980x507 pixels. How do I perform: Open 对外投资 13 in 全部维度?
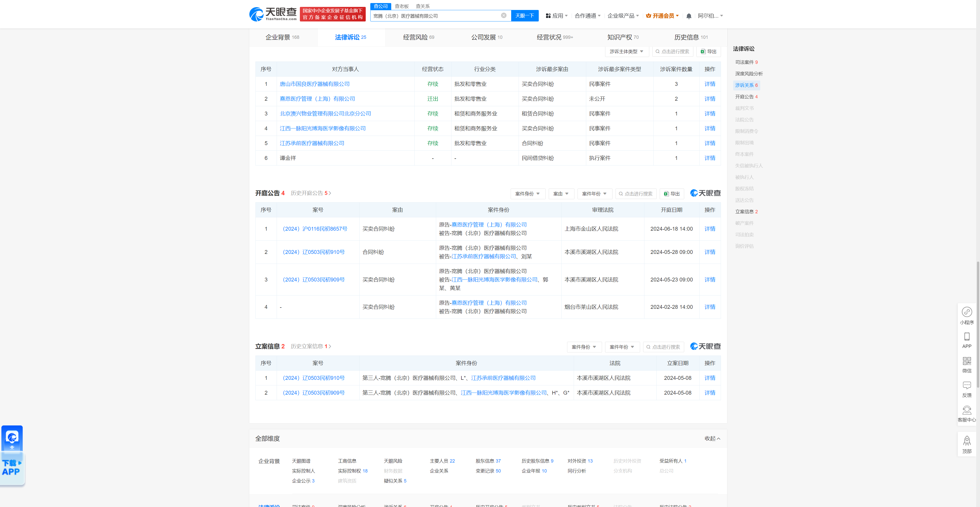point(580,461)
